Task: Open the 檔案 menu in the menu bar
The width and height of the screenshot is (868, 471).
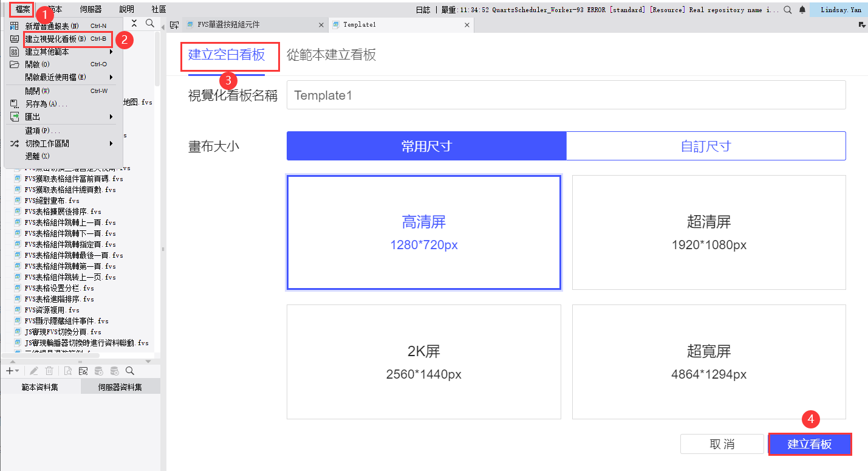Action: click(x=24, y=9)
